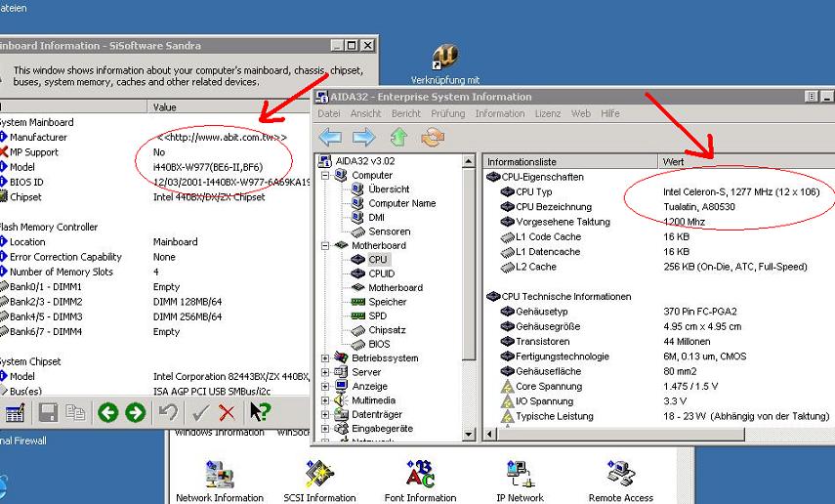Click Sandra calculator options icon
This screenshot has height=504, width=835.
(15, 412)
